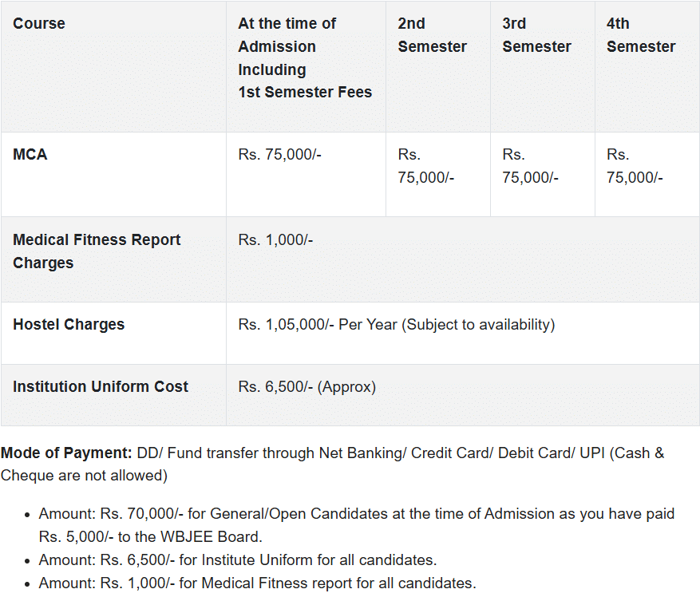Select Medical Fitness Report Charges row label

point(97,251)
